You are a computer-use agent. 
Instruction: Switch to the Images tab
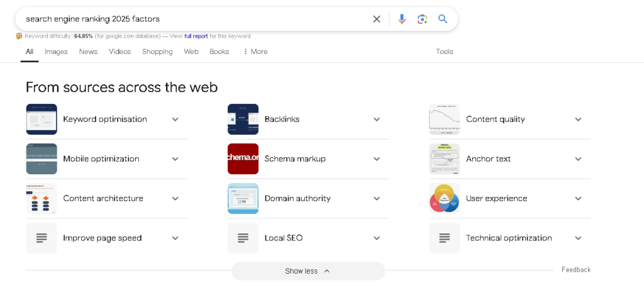(56, 52)
